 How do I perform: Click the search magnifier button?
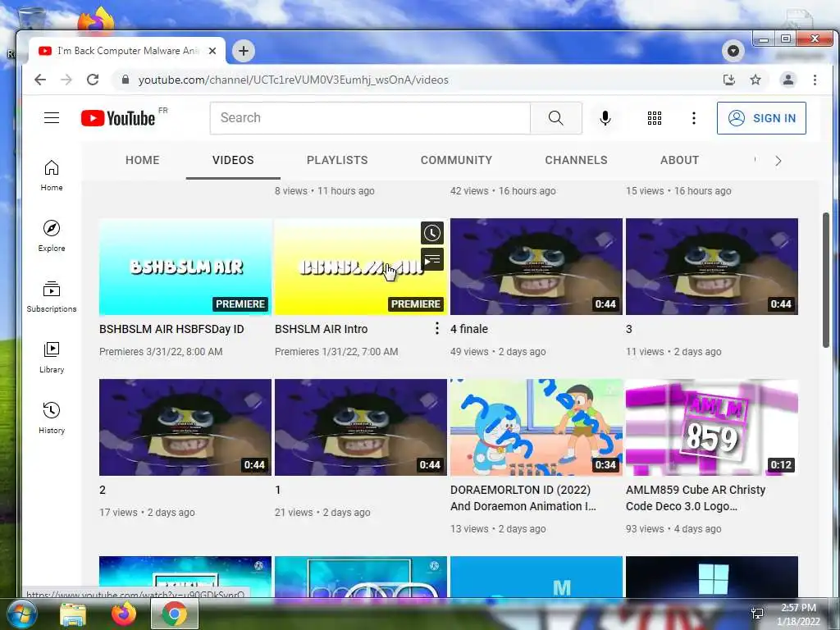(556, 118)
